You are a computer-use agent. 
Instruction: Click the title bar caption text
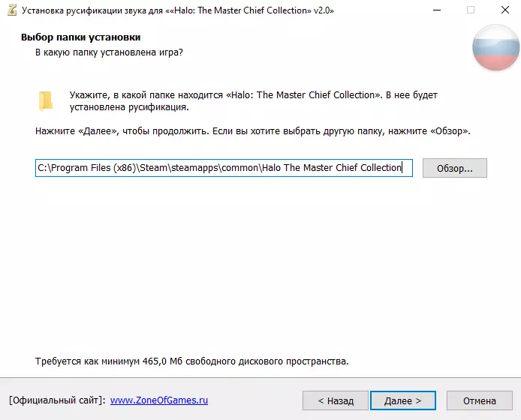point(176,10)
